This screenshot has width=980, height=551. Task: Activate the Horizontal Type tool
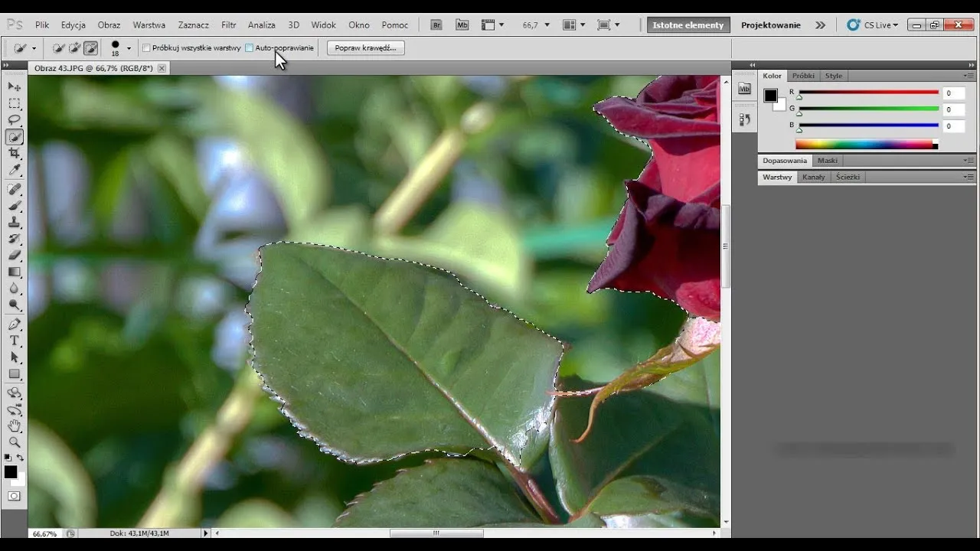click(x=15, y=341)
